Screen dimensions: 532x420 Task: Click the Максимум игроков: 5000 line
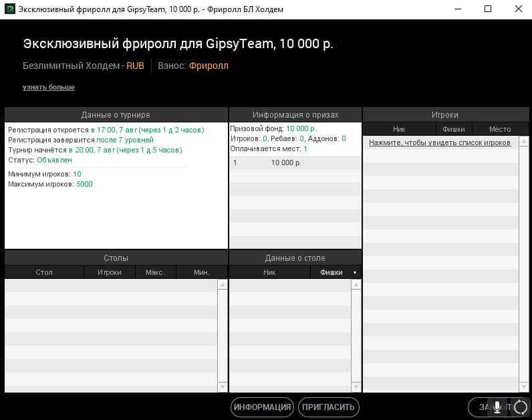50,184
